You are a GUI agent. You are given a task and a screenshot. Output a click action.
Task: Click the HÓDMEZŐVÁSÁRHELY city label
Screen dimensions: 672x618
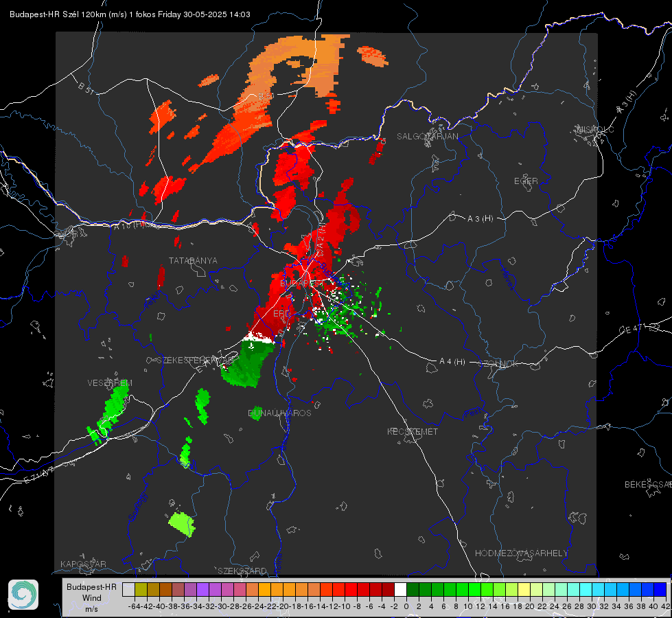click(x=521, y=553)
